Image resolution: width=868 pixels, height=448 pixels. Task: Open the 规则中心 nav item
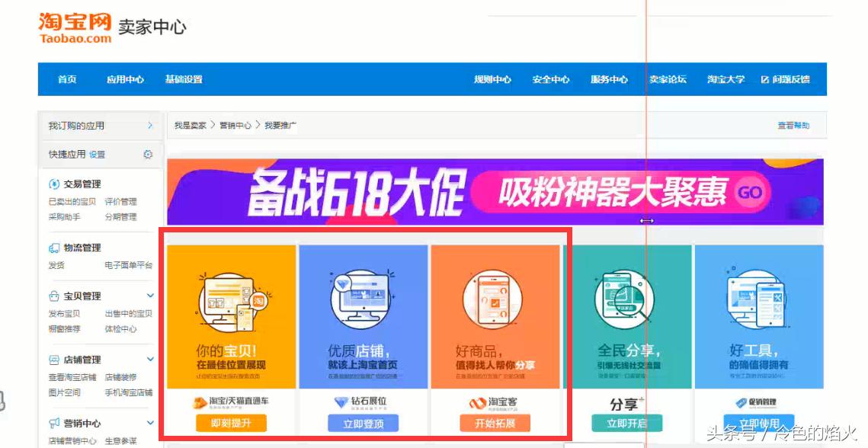point(492,79)
